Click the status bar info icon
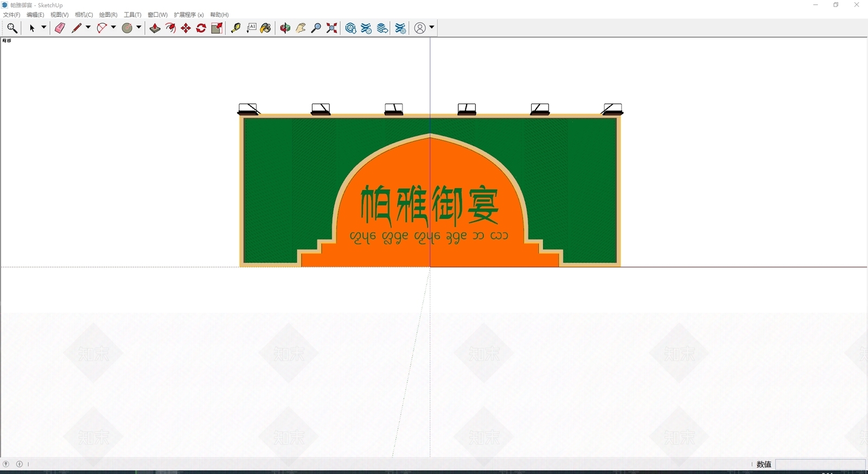The height and width of the screenshot is (474, 868). tap(20, 464)
